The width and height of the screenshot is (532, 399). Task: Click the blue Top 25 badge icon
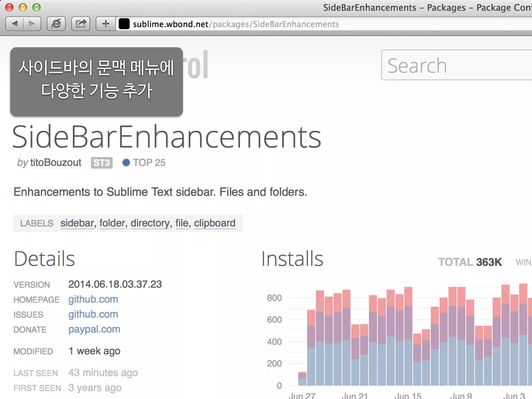[x=126, y=163]
